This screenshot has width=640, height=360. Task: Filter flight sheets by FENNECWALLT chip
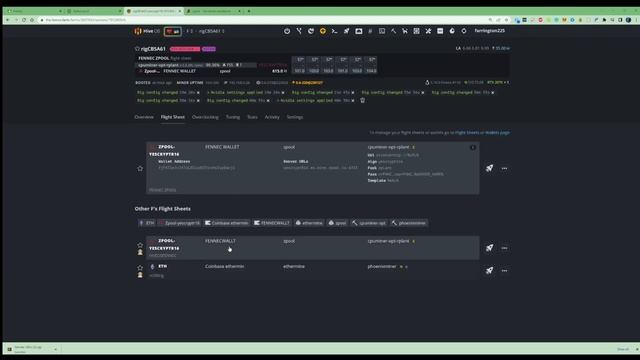[x=272, y=223]
